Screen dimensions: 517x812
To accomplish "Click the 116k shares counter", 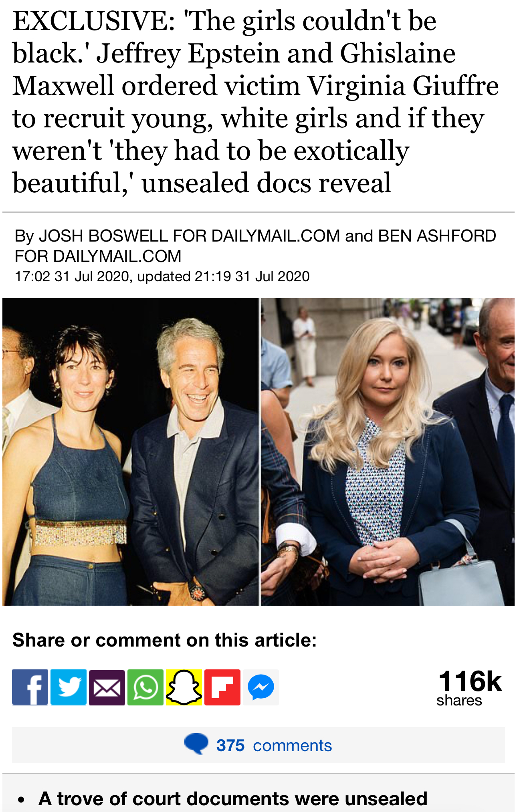I will (469, 687).
